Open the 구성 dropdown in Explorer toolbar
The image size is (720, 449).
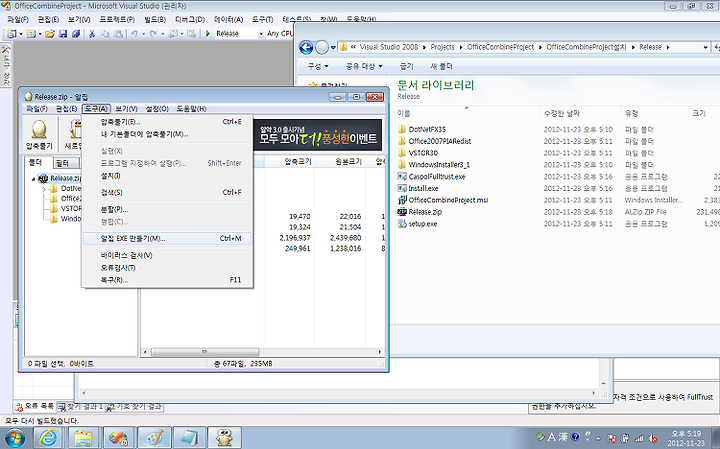coord(318,66)
